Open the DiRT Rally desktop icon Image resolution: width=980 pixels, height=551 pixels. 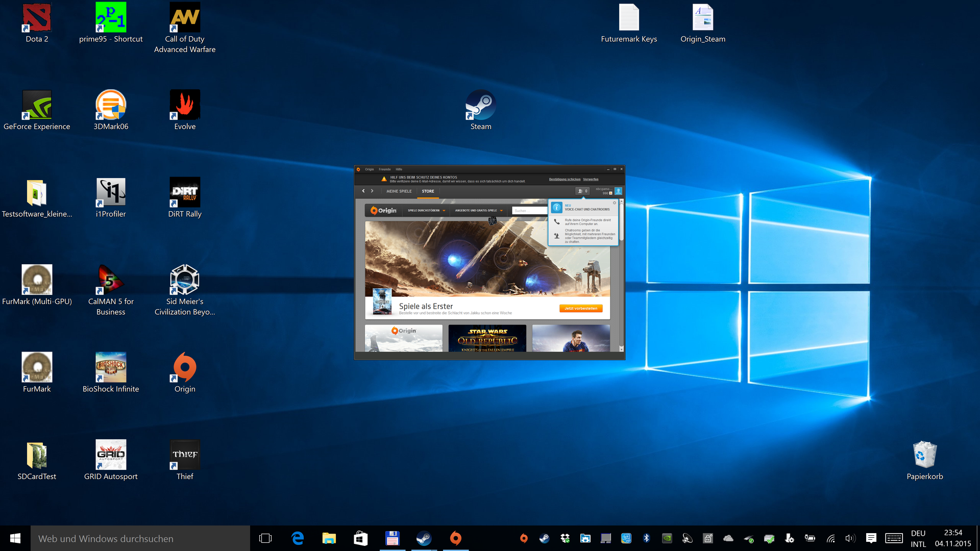click(x=185, y=192)
